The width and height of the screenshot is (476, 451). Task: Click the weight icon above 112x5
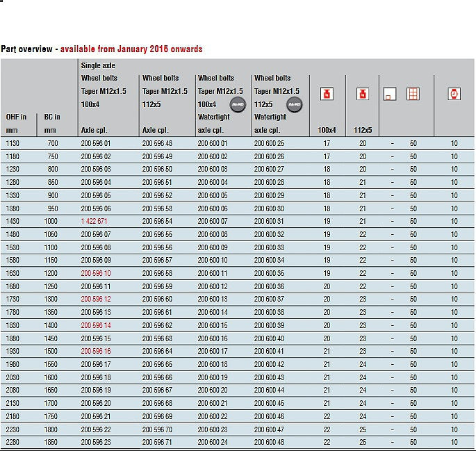point(362,94)
